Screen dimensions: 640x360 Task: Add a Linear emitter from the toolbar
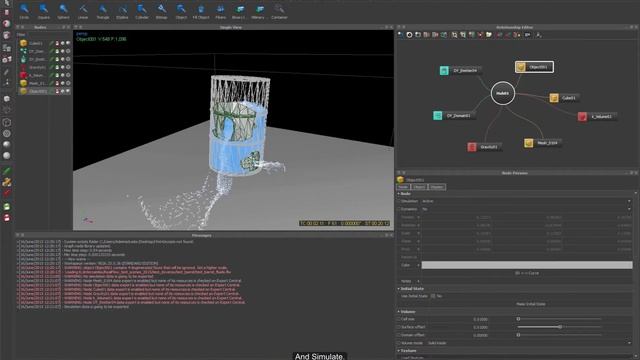tap(83, 11)
